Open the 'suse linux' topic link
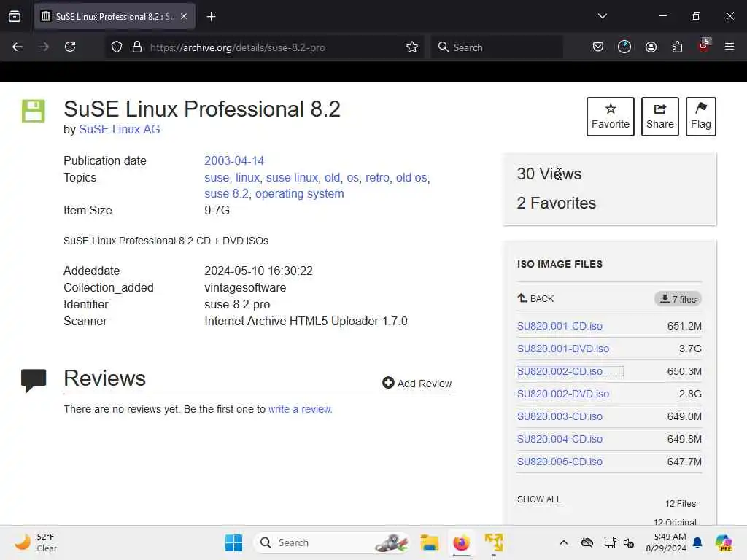Viewport: 747px width, 560px height. 292,178
